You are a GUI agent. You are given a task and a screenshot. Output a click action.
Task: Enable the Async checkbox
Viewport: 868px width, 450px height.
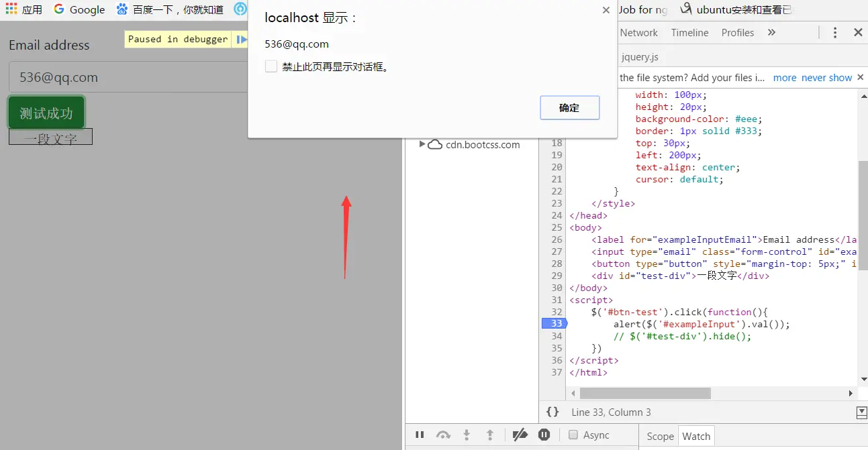click(573, 435)
